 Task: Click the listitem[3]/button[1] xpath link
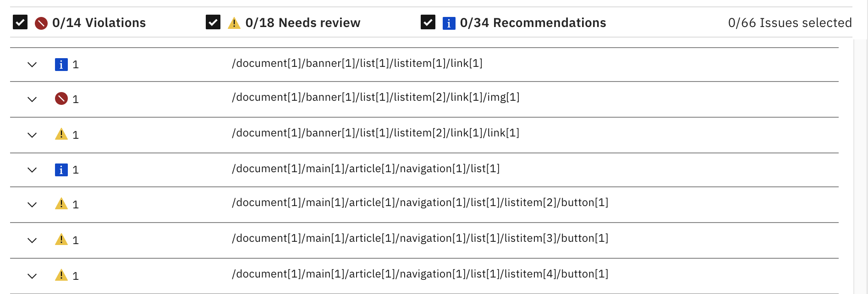(419, 238)
